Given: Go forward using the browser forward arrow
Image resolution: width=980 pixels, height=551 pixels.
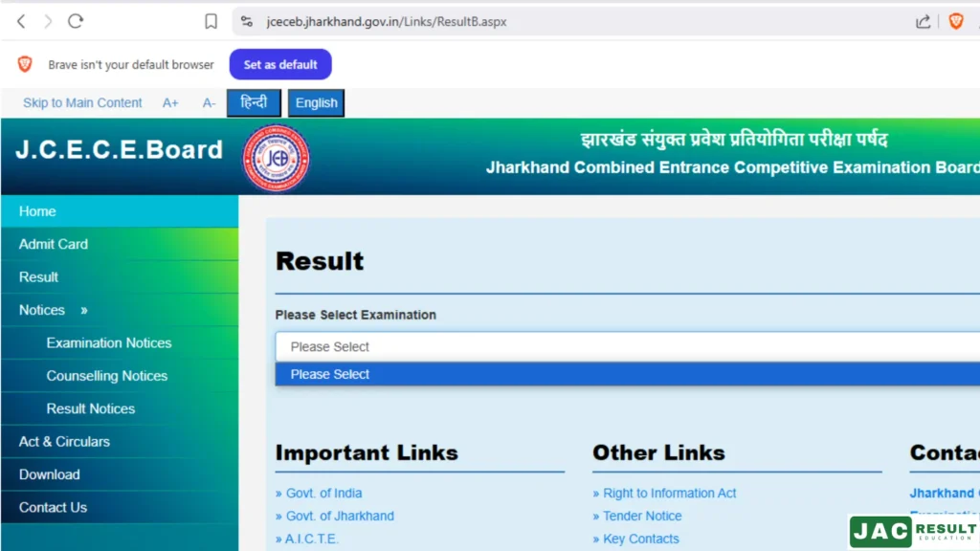Looking at the screenshot, I should coord(48,22).
